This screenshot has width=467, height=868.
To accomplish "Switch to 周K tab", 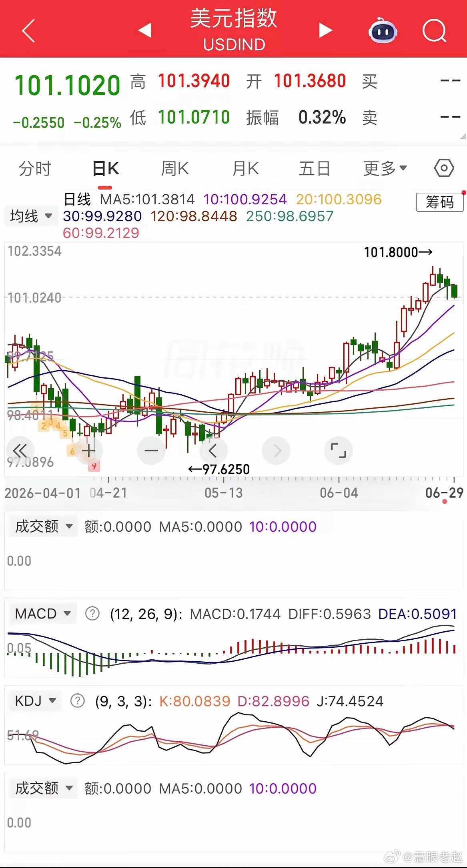I will click(x=175, y=168).
